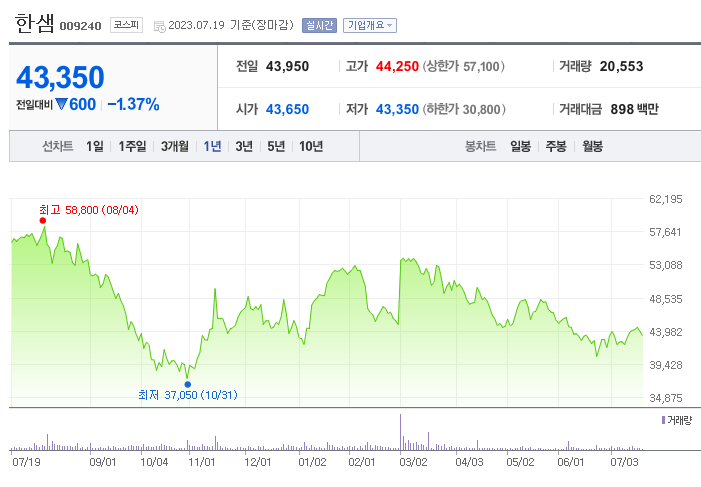Click the 03/02 date axis label
This screenshot has height=487, width=701.
[413, 462]
